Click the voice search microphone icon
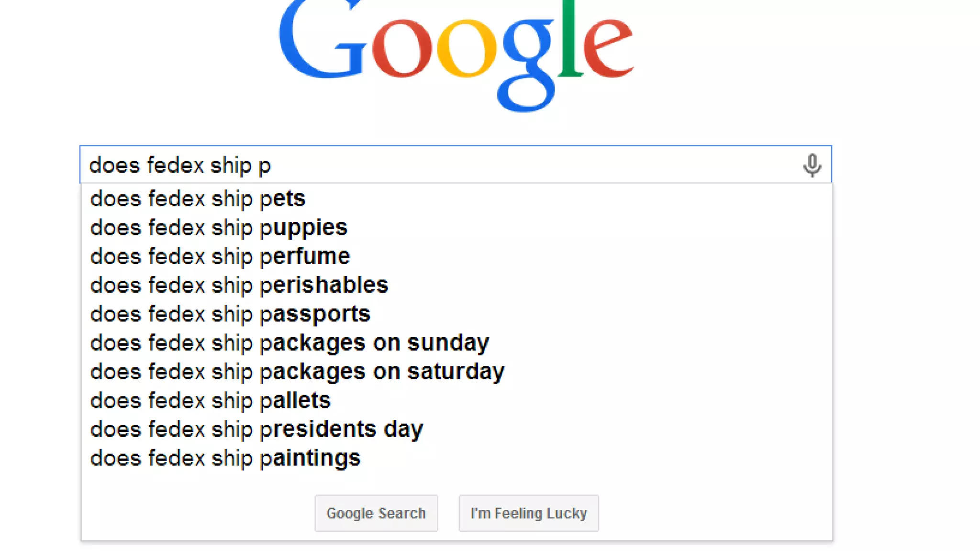Screen dimensions: 980x551 [812, 165]
